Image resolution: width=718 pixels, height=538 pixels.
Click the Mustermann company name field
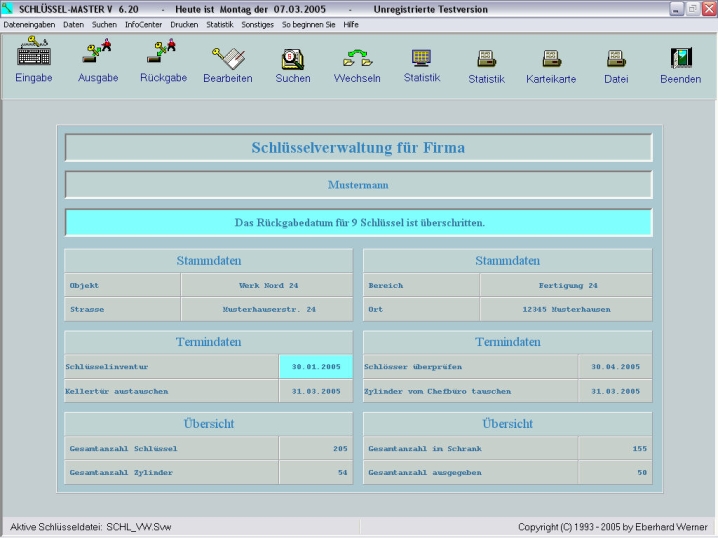pyautogui.click(x=358, y=185)
